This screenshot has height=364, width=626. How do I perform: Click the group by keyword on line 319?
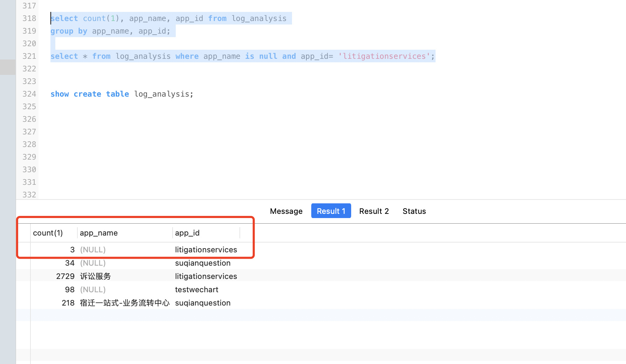(69, 31)
